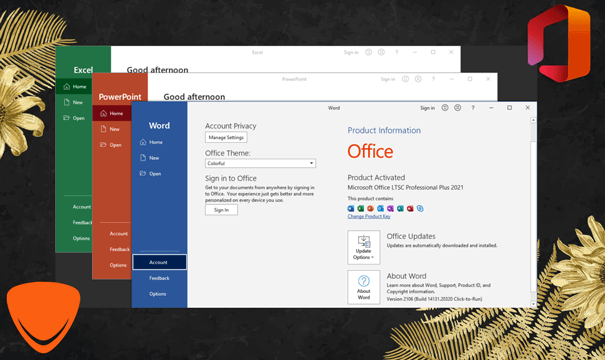Click the Access app icon in product list

pos(410,208)
